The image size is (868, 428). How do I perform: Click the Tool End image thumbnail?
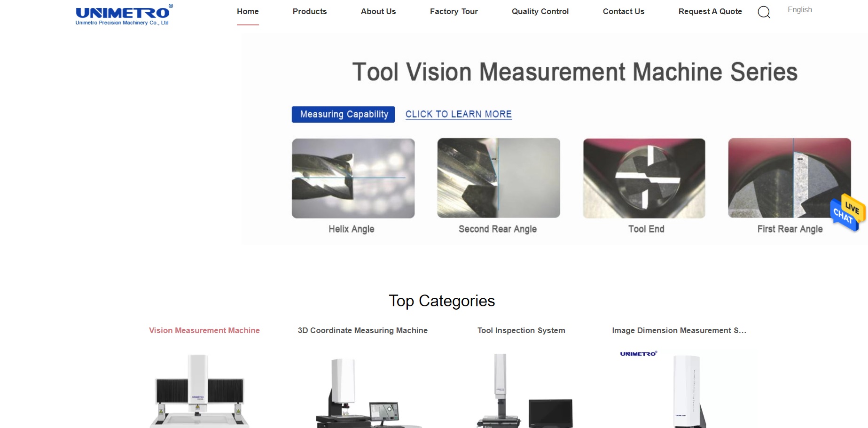(644, 178)
